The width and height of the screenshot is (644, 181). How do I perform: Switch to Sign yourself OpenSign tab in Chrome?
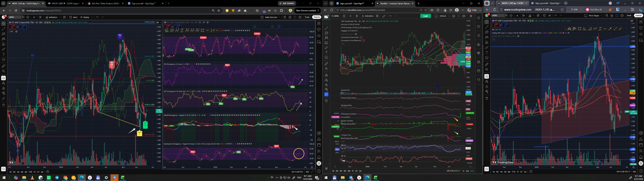click(x=146, y=4)
